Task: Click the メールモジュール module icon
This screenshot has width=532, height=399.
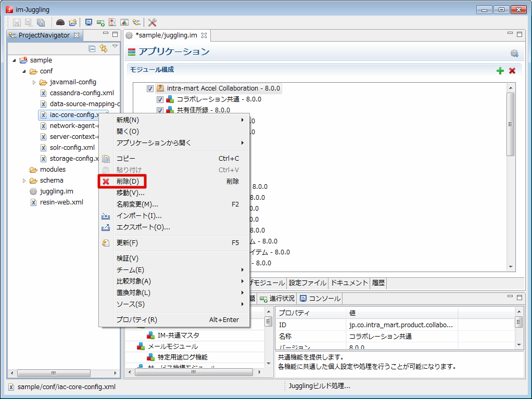Action: 141,346
